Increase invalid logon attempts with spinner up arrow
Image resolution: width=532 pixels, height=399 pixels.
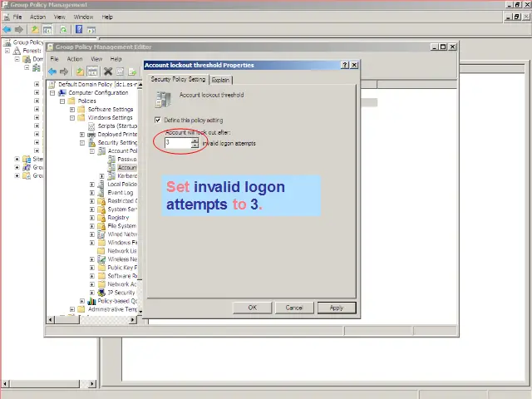pos(195,140)
